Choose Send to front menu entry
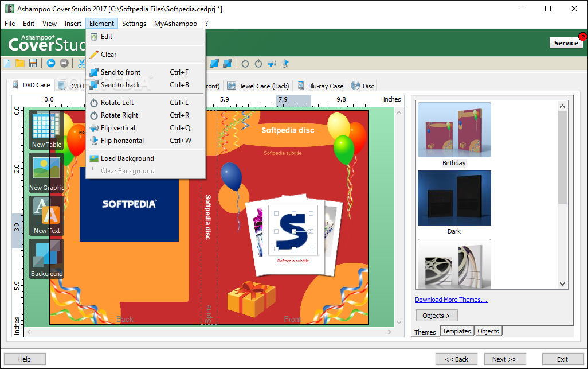Screen dimensions: 588x369 click(x=146, y=72)
